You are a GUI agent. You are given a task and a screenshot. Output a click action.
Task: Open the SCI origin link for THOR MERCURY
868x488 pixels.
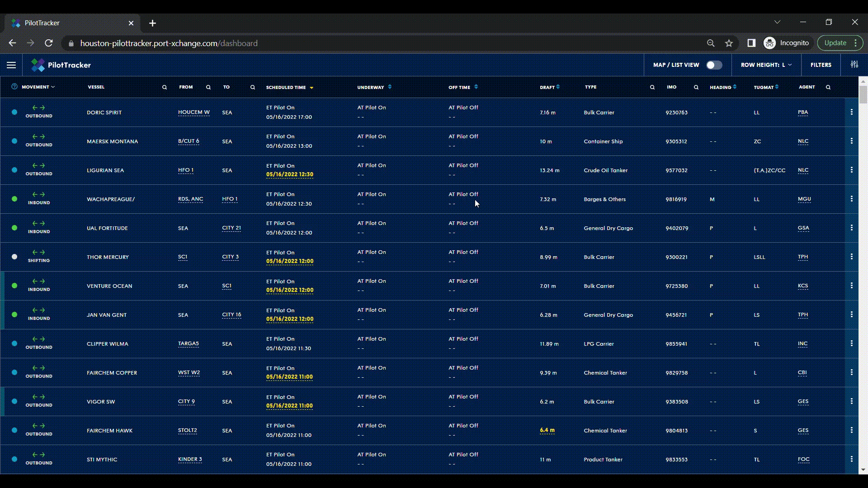pos(183,257)
